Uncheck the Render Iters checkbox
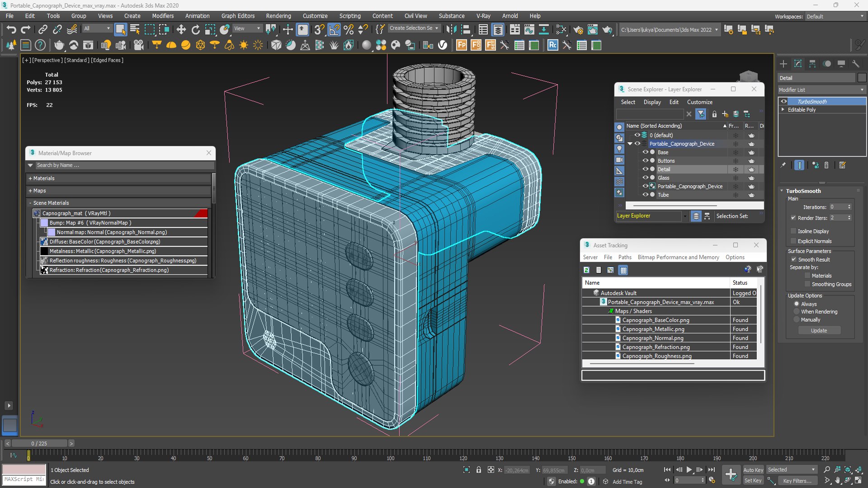The width and height of the screenshot is (868, 488). (x=793, y=218)
